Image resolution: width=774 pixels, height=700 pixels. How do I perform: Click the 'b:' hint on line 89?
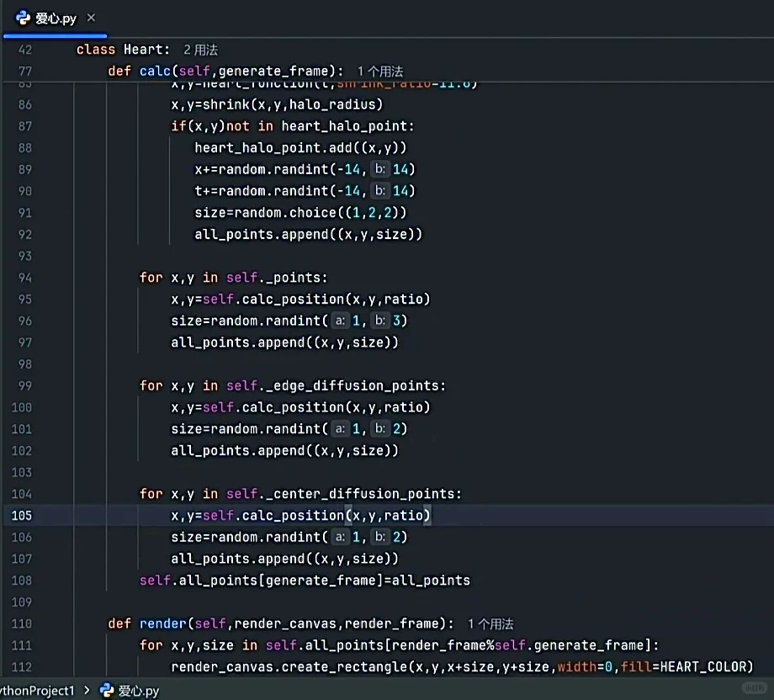click(x=380, y=169)
